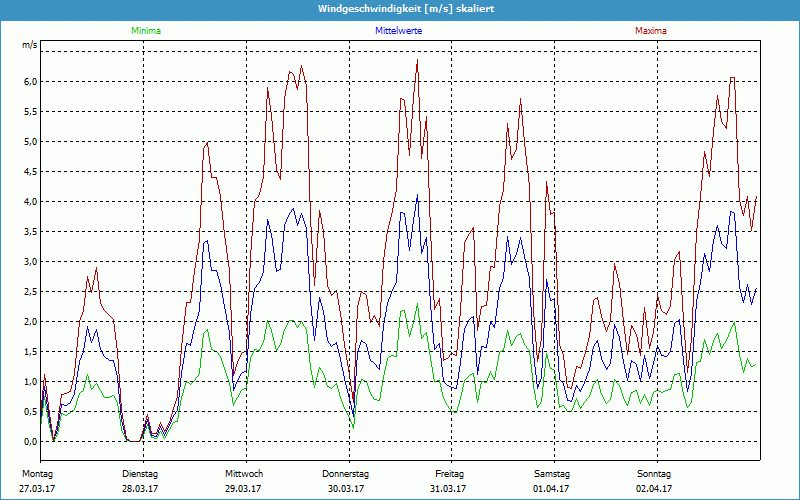Click the 'Montag' day label
This screenshot has height=500, width=800.
point(37,474)
